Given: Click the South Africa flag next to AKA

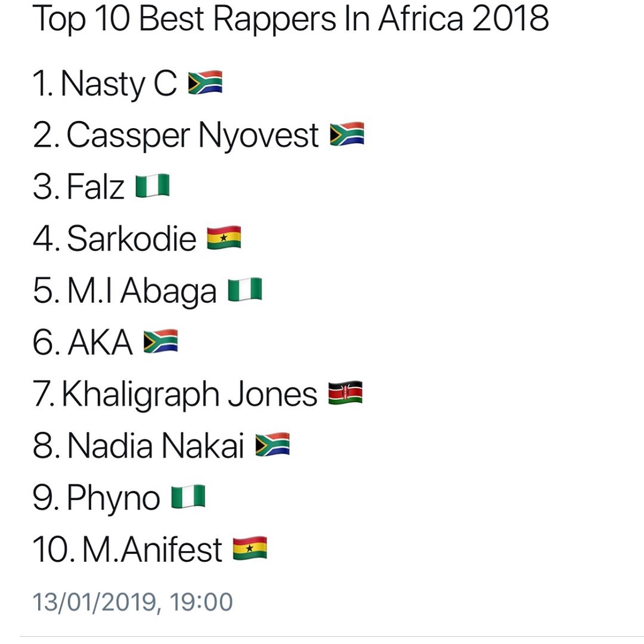Looking at the screenshot, I should pos(160,341).
